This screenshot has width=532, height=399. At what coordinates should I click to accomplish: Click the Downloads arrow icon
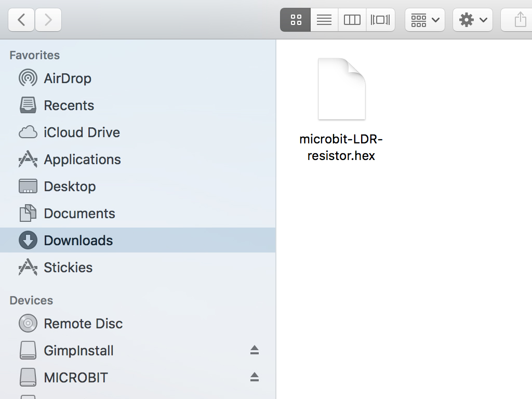tap(28, 240)
